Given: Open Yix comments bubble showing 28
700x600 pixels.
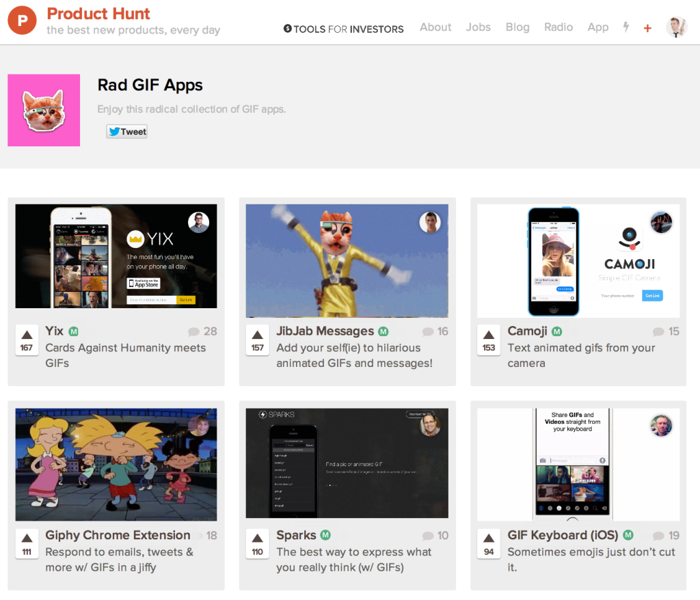Looking at the screenshot, I should (x=202, y=331).
